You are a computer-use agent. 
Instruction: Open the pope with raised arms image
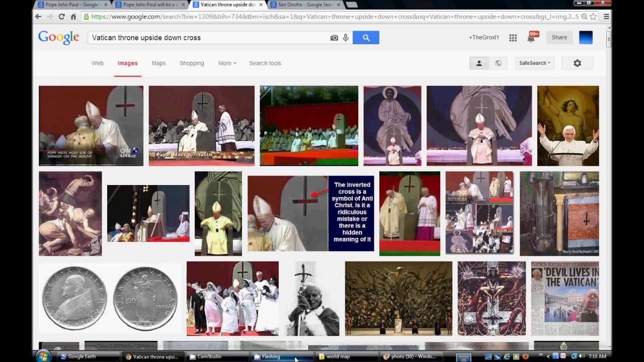tap(568, 126)
